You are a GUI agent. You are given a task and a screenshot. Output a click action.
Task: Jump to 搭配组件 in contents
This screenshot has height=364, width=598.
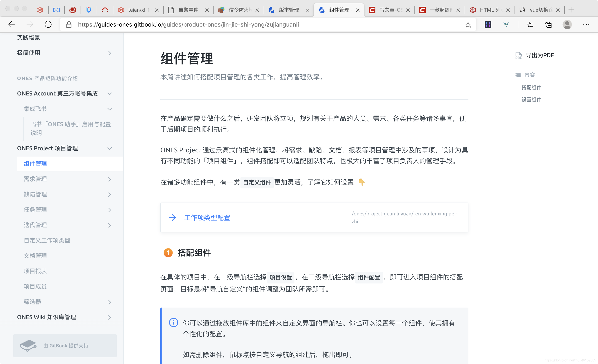tap(531, 88)
